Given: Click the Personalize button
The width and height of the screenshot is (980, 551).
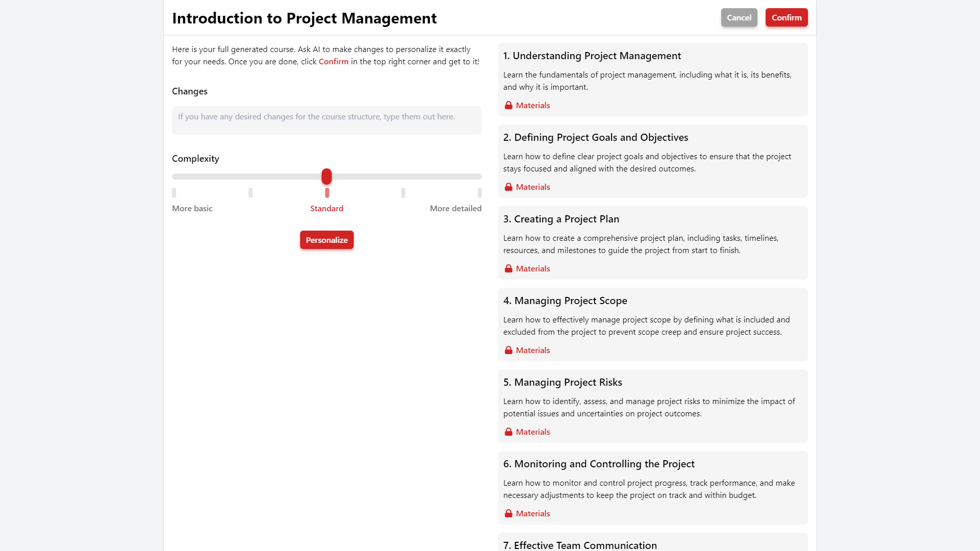Looking at the screenshot, I should [x=327, y=240].
